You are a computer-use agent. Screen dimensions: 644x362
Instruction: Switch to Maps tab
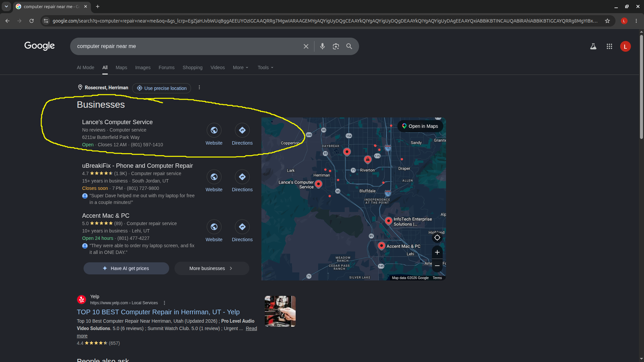[121, 68]
